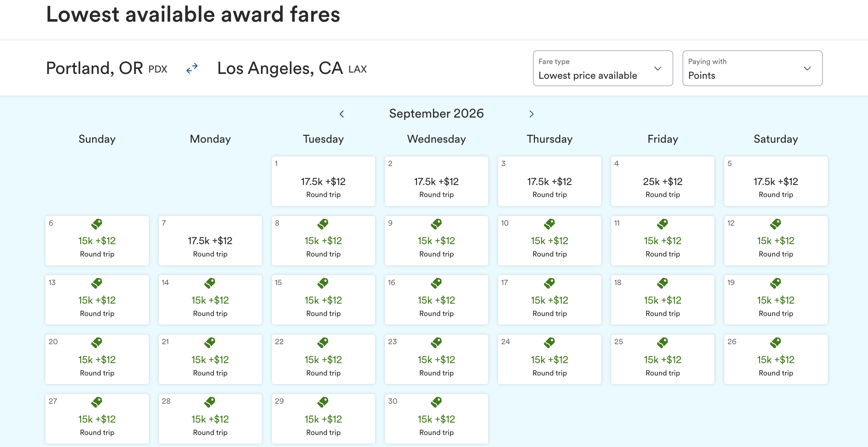Select the September 13 round trip fare
The height and width of the screenshot is (447, 868).
point(97,300)
